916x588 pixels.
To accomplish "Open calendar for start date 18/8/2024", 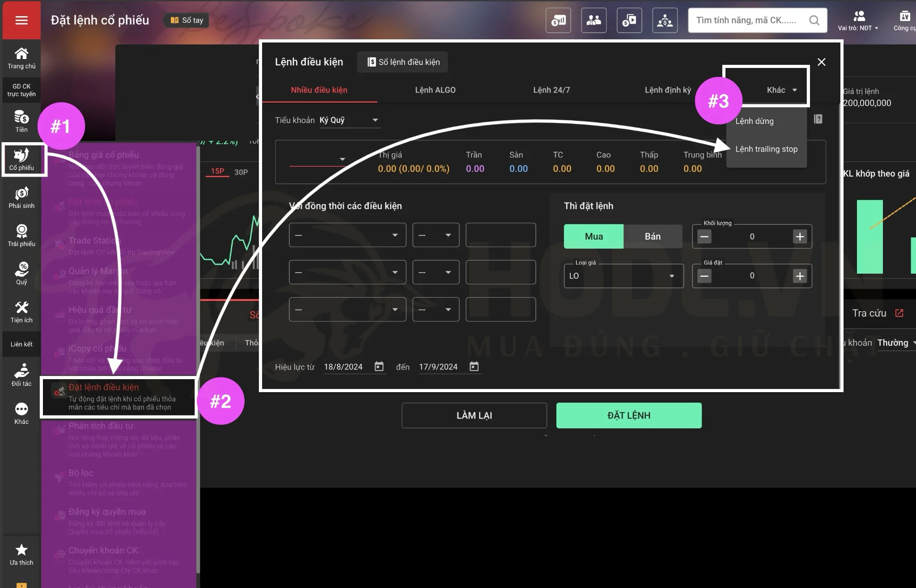I will point(379,367).
